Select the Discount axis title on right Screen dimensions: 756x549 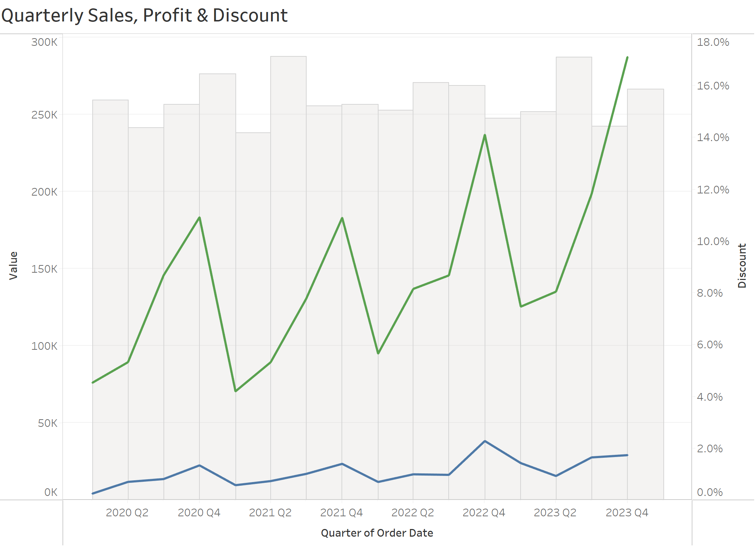[x=742, y=265]
